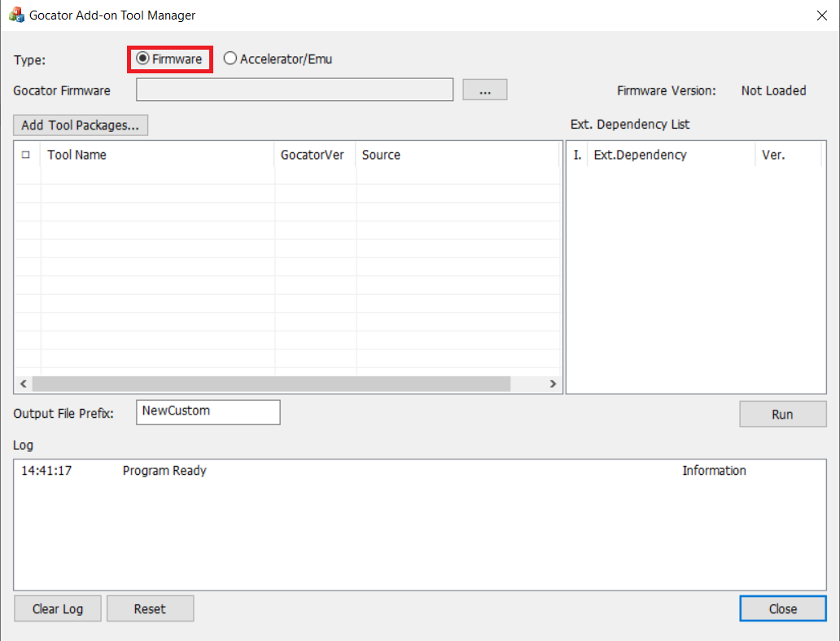This screenshot has height=641, width=840.
Task: Click the Source column header
Action: [x=458, y=155]
